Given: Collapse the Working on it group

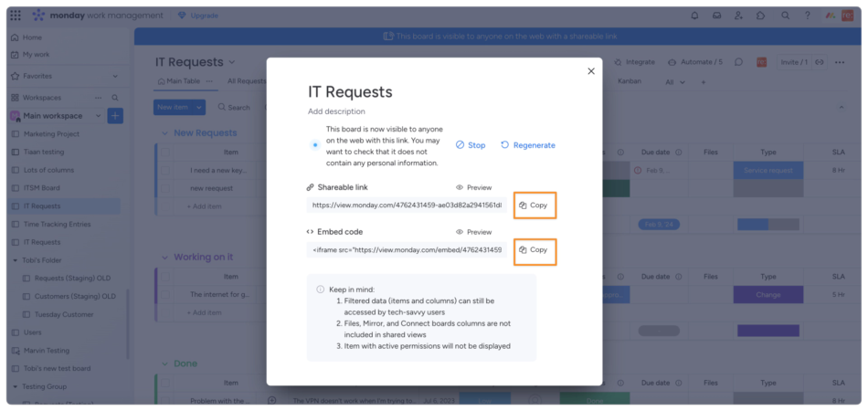Looking at the screenshot, I should [164, 258].
